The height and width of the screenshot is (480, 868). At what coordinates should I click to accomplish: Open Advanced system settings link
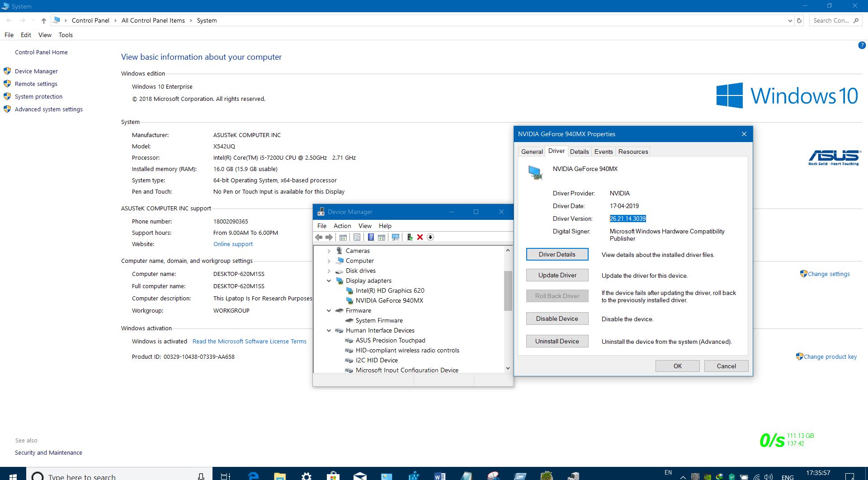(49, 109)
